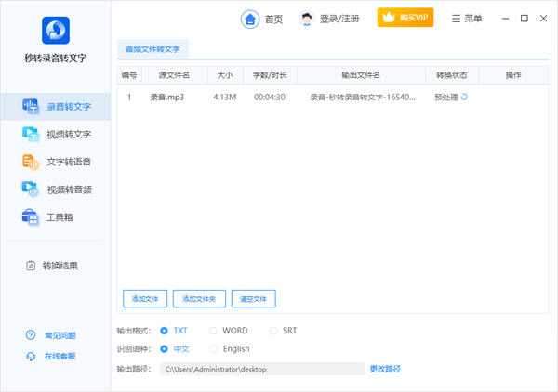The image size is (558, 392).
Task: Click the 预处理 status text
Action: point(445,97)
